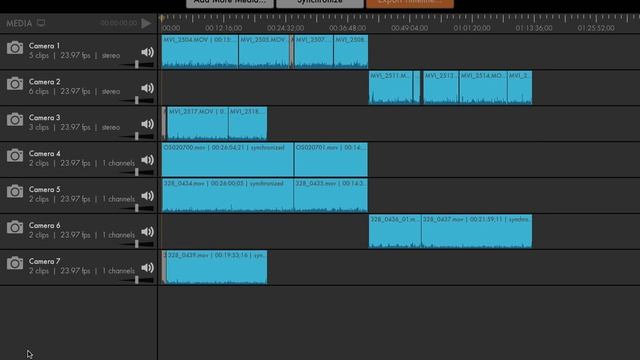
Task: Click the Add More Media button
Action: point(230,3)
